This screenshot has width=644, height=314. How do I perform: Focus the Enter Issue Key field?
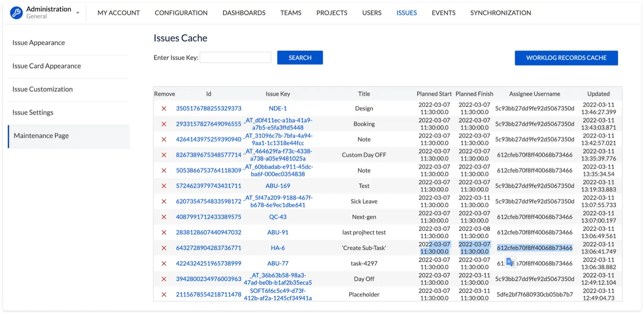pos(235,57)
